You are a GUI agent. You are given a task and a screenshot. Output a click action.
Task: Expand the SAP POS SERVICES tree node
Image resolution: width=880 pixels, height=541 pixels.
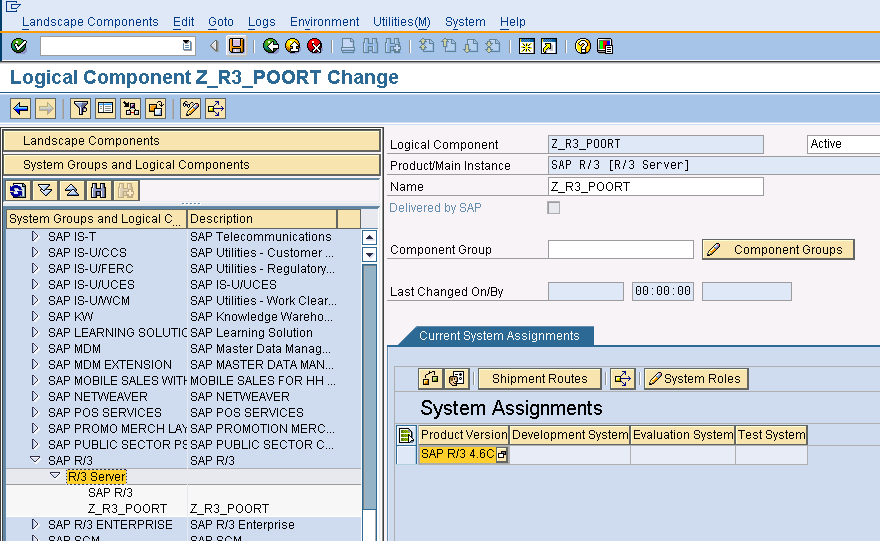pyautogui.click(x=35, y=412)
